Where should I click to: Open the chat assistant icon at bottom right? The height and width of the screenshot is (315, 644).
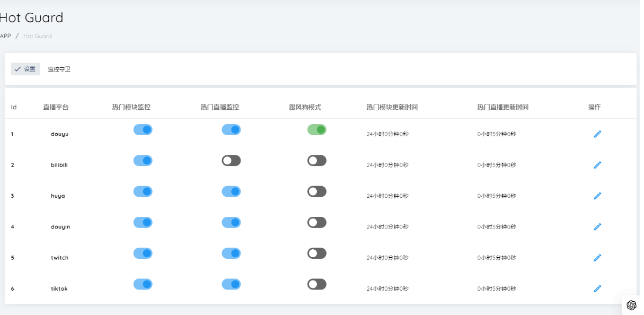(631, 305)
